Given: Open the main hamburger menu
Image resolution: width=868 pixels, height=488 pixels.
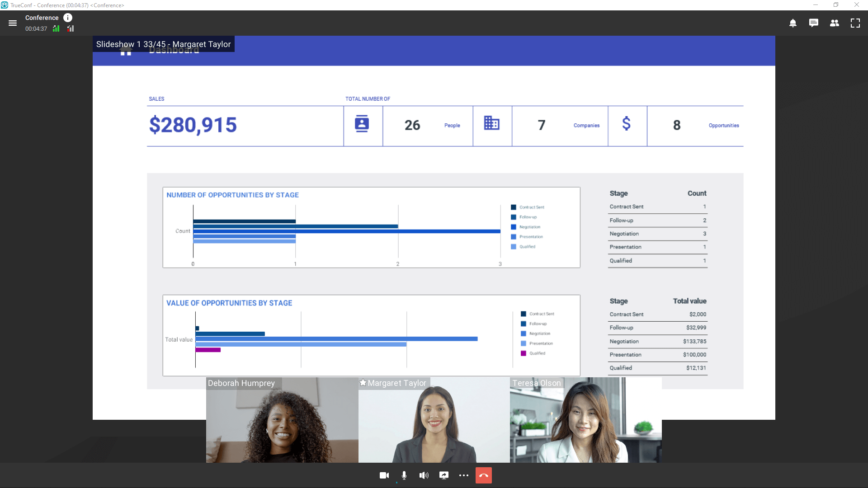Looking at the screenshot, I should coord(13,23).
